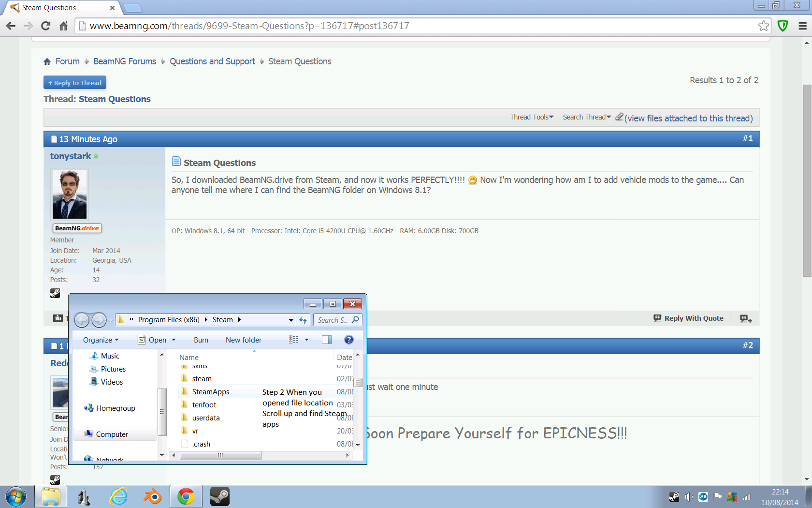The image size is (812, 508).
Task: Select the userdata folder
Action: (x=206, y=418)
